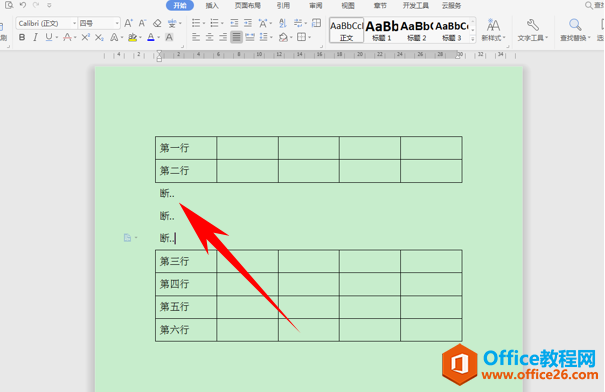The image size is (605, 392).
Task: Undo the last action
Action: click(x=23, y=5)
